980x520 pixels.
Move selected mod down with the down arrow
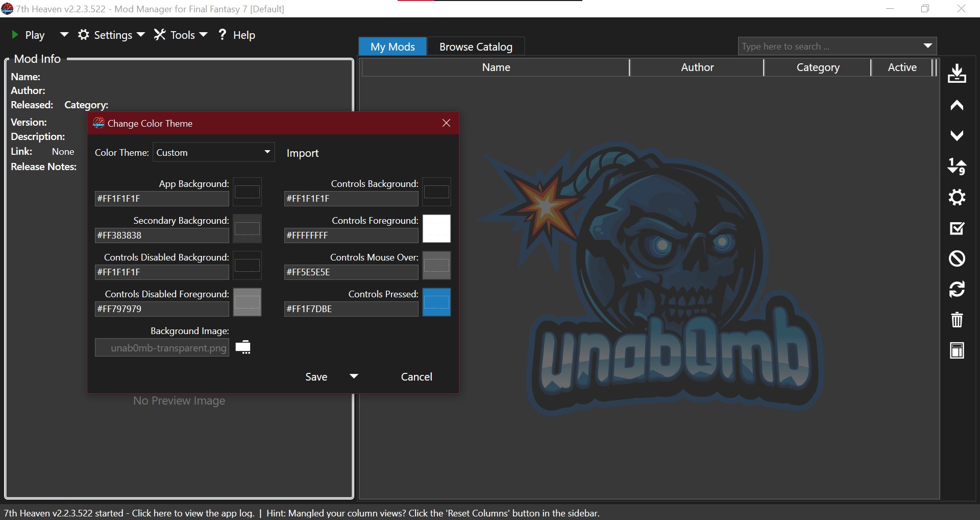pos(957,135)
